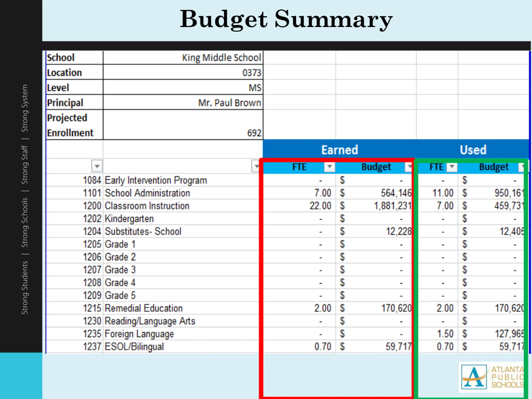Select the School label cell
The width and height of the screenshot is (532, 399).
74,58
